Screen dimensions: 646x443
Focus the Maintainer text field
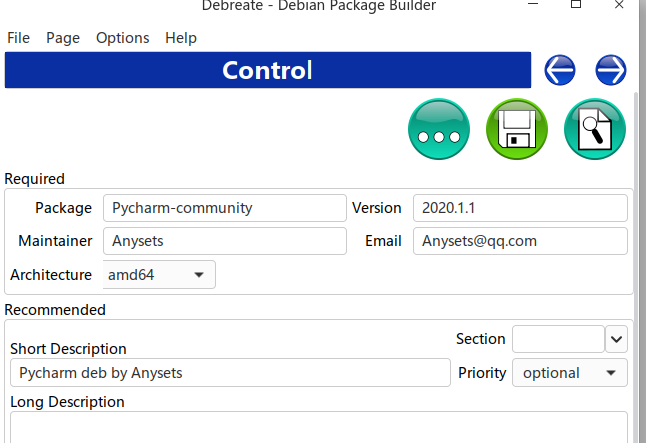click(225, 241)
